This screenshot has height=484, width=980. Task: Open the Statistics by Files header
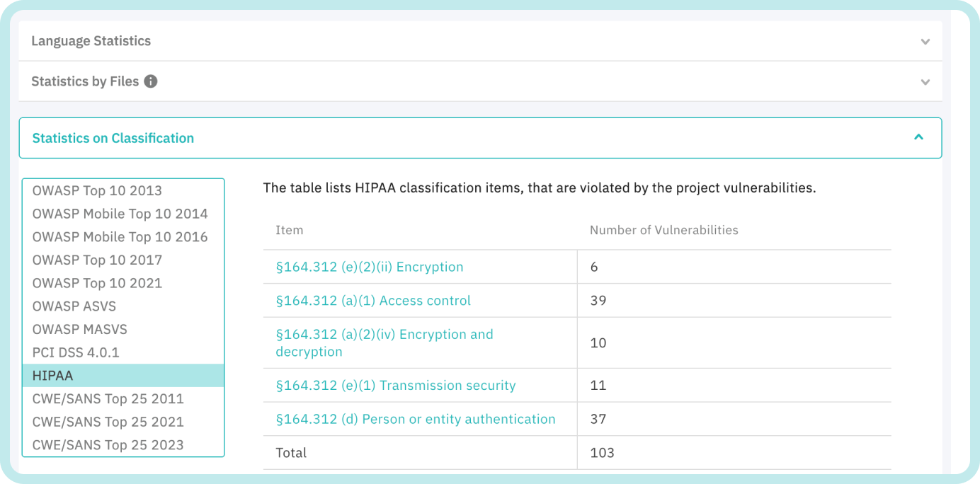point(480,81)
